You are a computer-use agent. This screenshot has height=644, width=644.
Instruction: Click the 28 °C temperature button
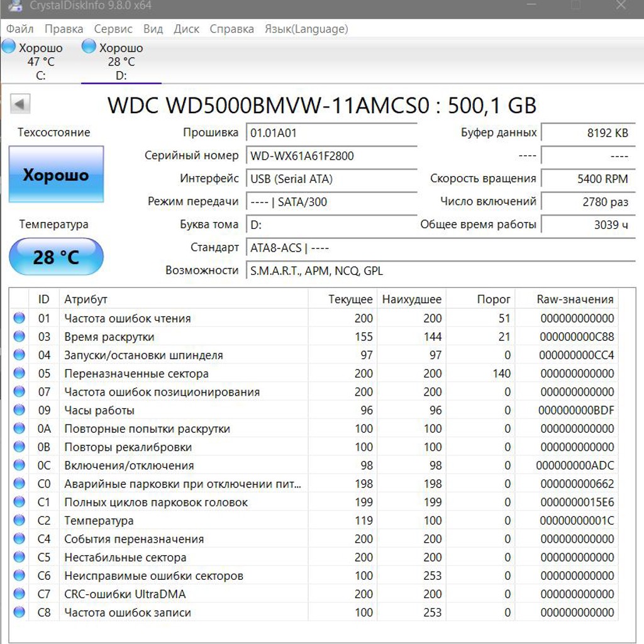[56, 257]
